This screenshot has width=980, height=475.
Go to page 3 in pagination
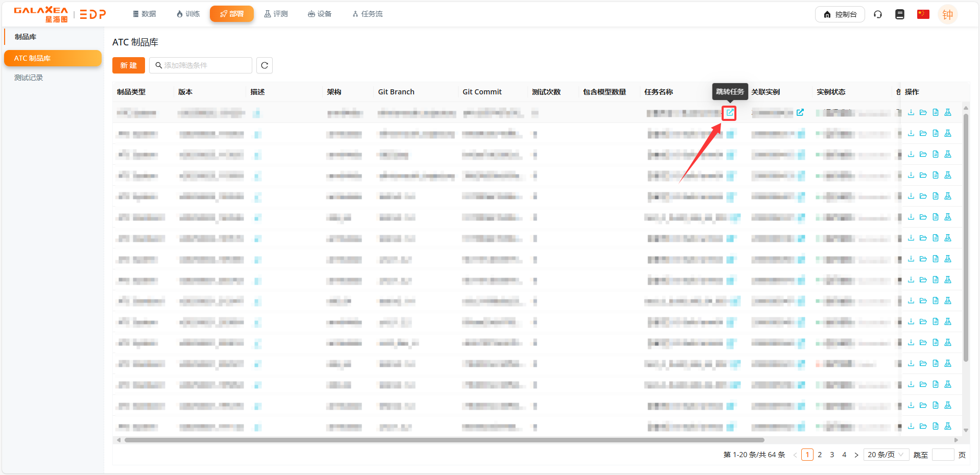[x=832, y=455]
